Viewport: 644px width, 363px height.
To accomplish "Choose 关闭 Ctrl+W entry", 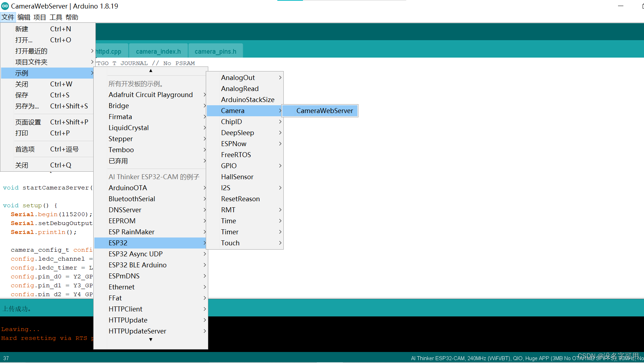I will click(48, 84).
